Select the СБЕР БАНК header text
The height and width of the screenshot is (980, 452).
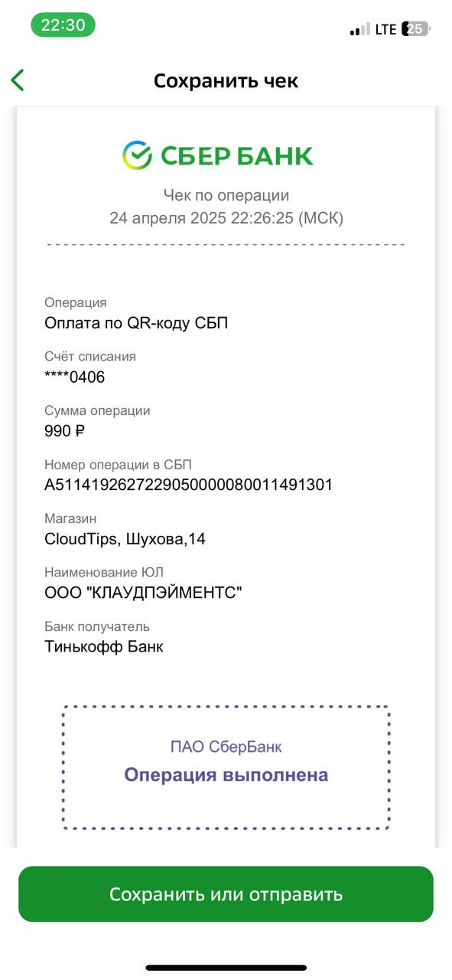[237, 156]
